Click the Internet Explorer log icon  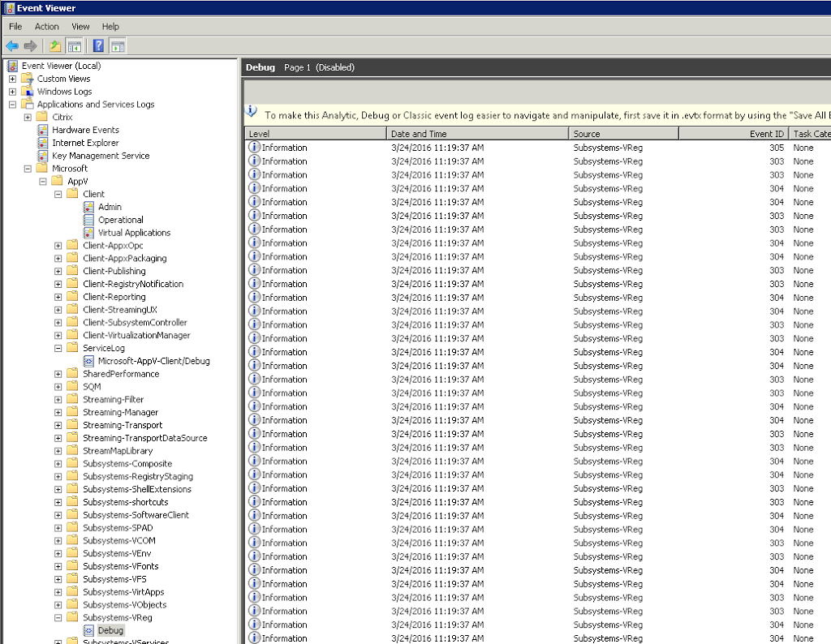pos(44,143)
